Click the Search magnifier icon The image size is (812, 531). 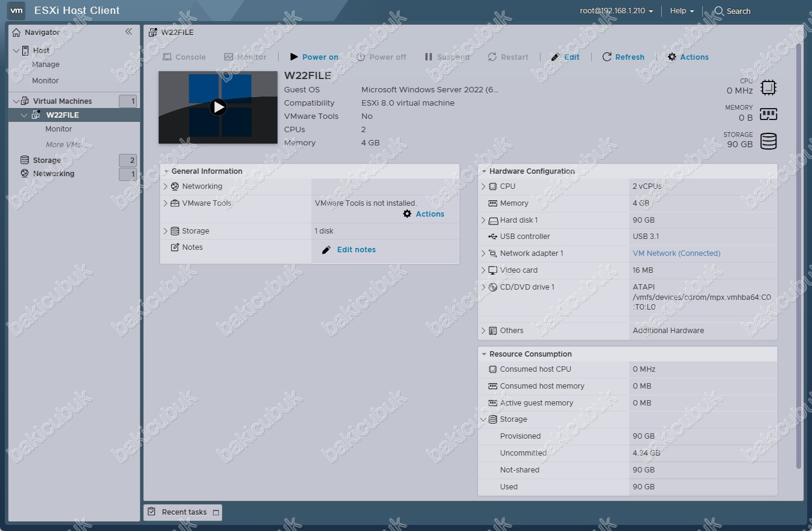click(719, 11)
